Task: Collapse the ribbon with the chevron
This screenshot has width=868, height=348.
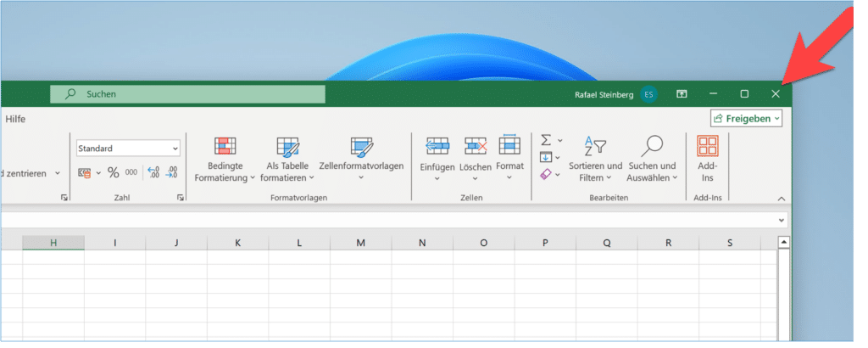Action: (782, 199)
